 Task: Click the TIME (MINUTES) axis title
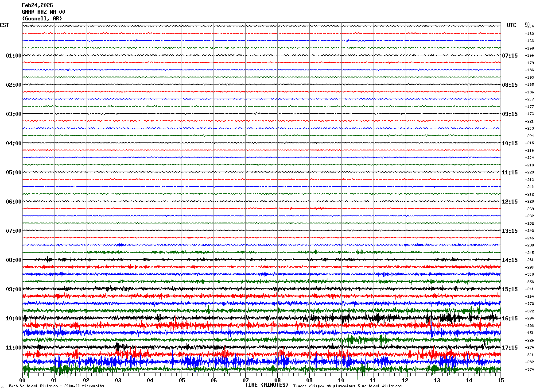click(x=267, y=385)
